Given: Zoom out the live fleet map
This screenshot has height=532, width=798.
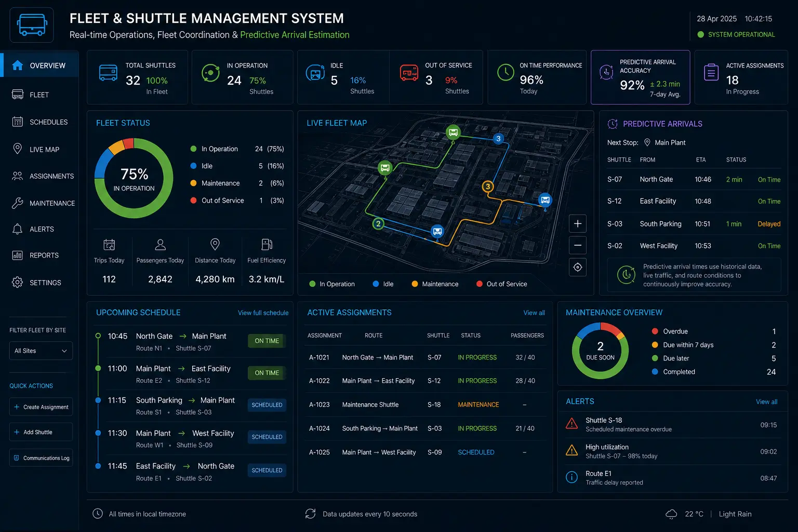Looking at the screenshot, I should tap(578, 245).
